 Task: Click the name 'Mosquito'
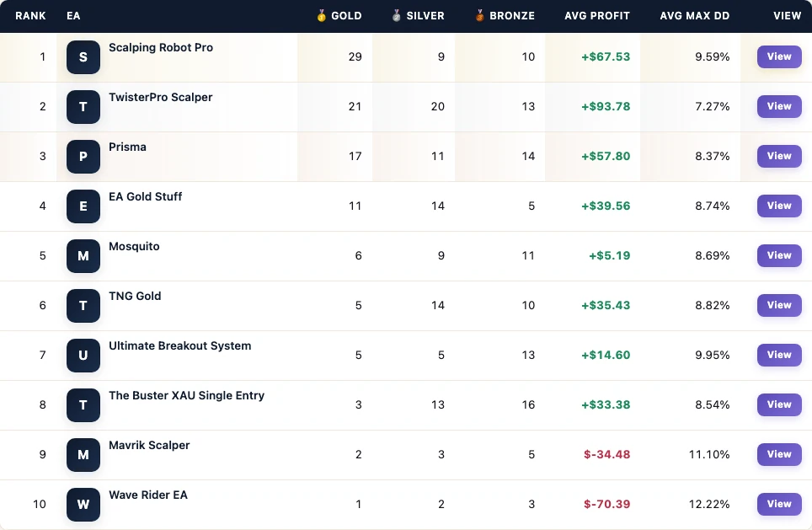click(x=134, y=247)
